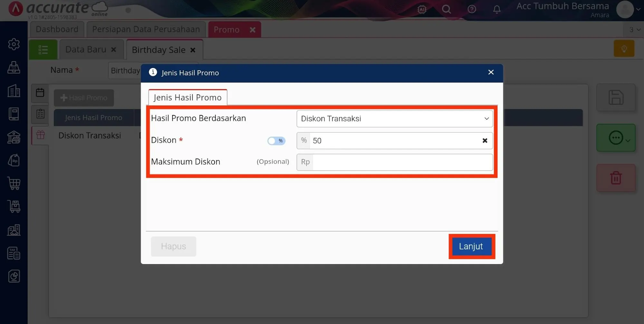Open the trolley with boxes sidebar icon
Screen dimensions: 644x324
coord(14,206)
